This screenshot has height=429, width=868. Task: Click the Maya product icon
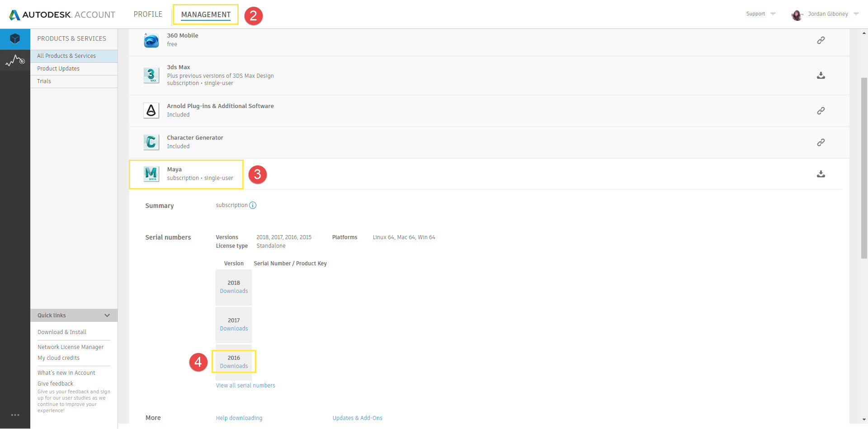coord(151,174)
